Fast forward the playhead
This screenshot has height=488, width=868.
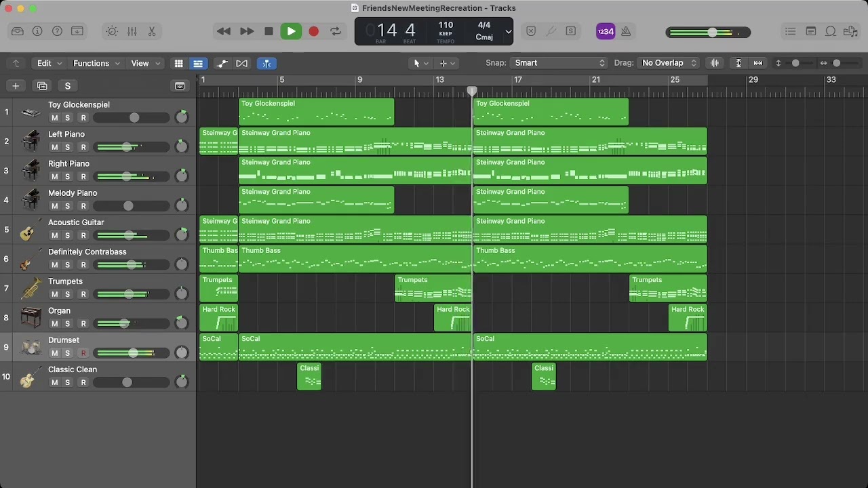247,31
